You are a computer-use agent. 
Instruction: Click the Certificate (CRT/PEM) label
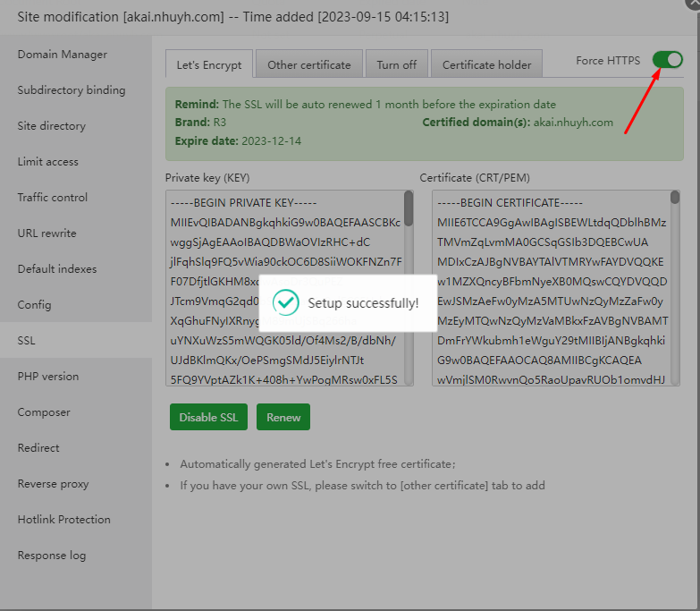[x=475, y=178]
